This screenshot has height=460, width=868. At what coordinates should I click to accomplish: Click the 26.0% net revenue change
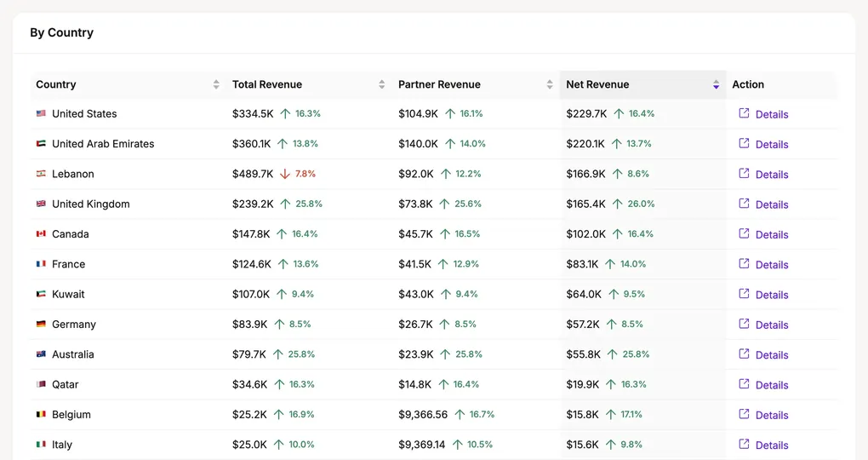[641, 204]
